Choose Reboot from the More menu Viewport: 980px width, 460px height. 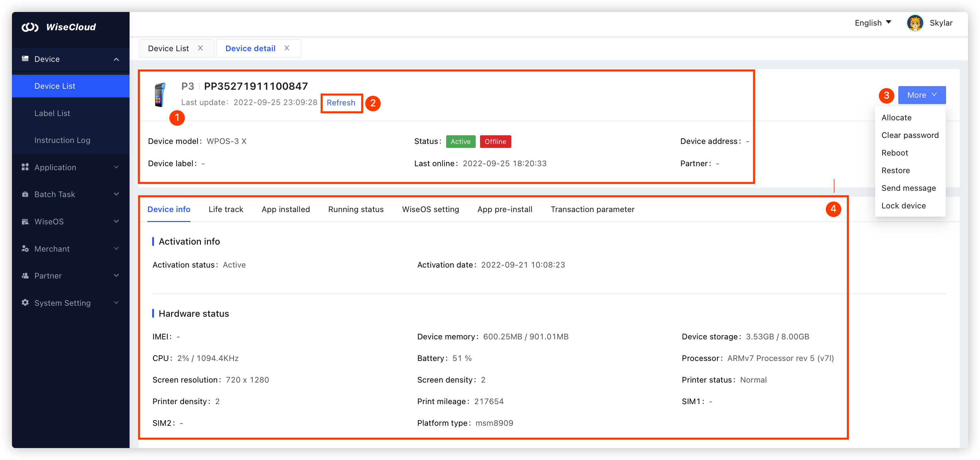pos(894,153)
